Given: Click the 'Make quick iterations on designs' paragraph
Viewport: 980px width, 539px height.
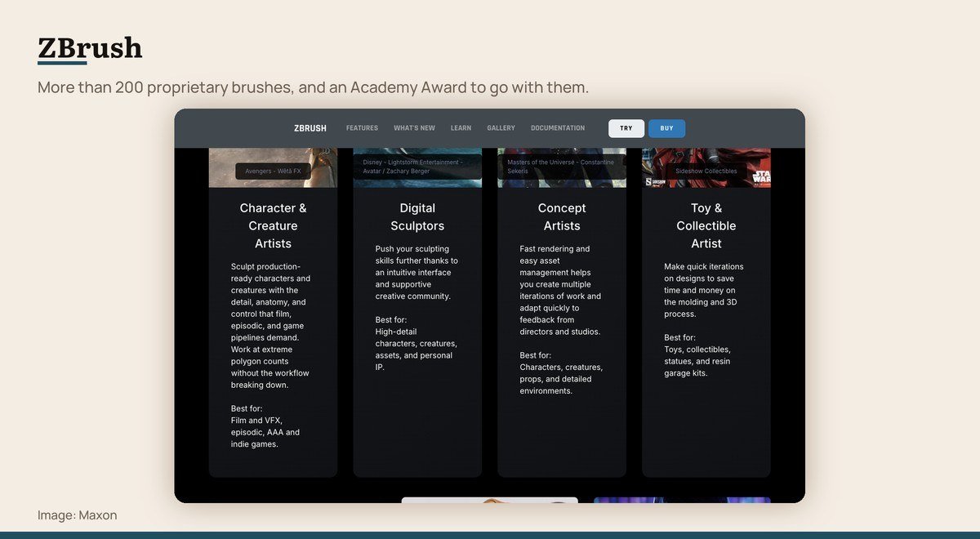Looking at the screenshot, I should click(704, 290).
